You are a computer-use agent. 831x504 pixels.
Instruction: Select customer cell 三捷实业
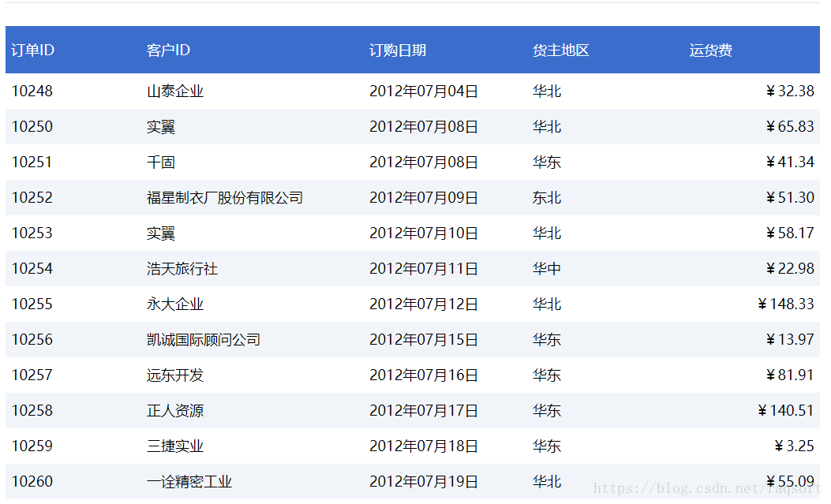click(175, 446)
